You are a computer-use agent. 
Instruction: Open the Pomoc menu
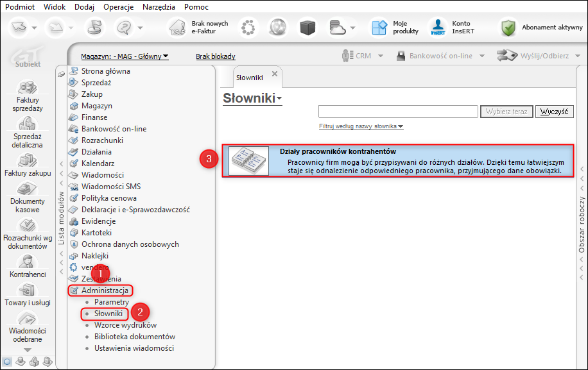(x=196, y=7)
